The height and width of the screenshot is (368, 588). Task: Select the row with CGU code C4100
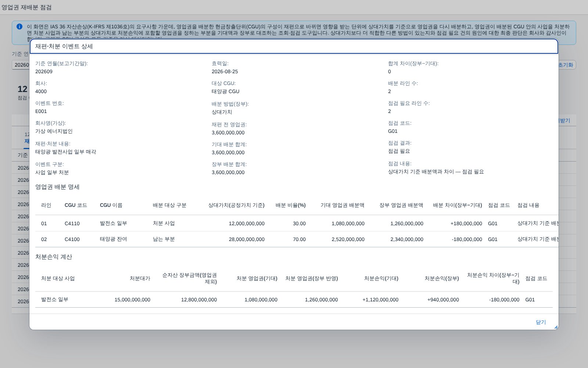(297, 239)
